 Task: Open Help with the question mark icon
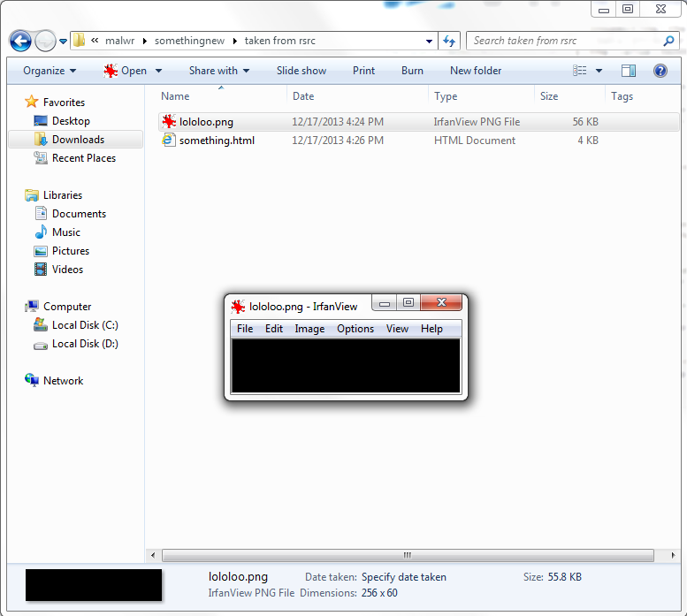pos(660,71)
